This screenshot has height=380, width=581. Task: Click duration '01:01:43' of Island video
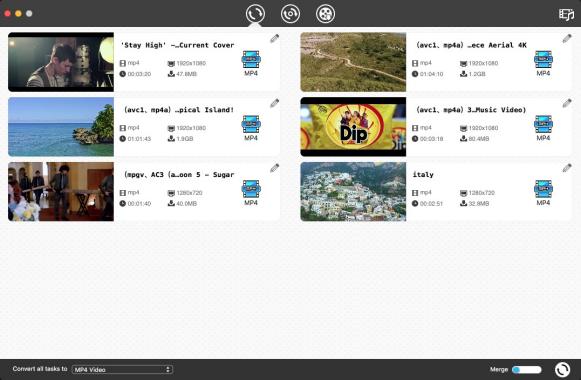click(x=139, y=139)
